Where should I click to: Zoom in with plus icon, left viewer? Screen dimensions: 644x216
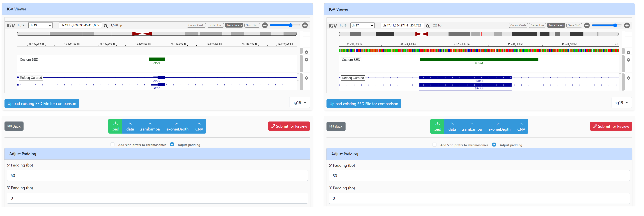pyautogui.click(x=305, y=25)
